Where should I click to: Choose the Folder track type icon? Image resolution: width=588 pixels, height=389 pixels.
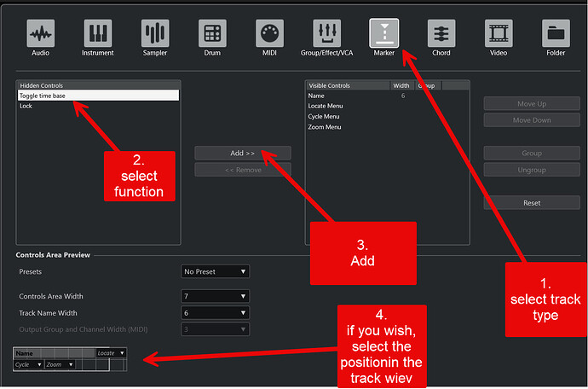click(x=556, y=33)
